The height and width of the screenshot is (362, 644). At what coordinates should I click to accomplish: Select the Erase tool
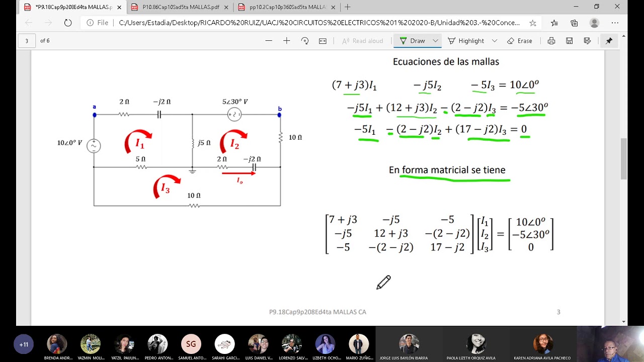[519, 41]
